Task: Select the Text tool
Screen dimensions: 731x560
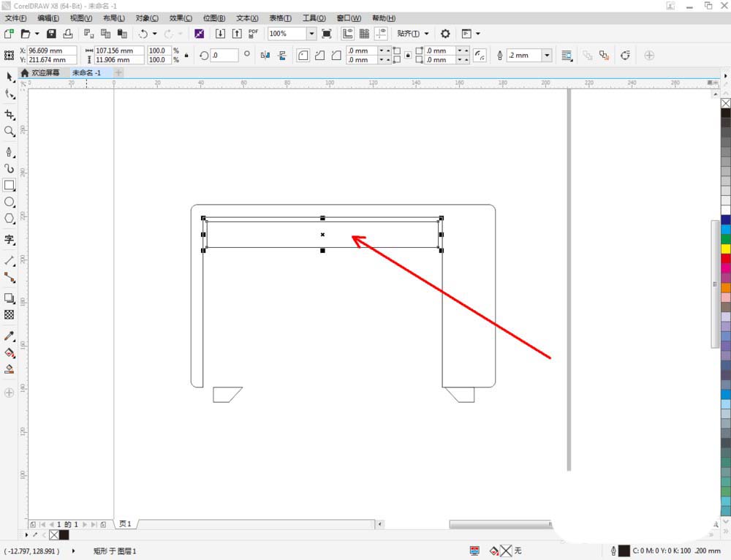Action: click(x=10, y=240)
